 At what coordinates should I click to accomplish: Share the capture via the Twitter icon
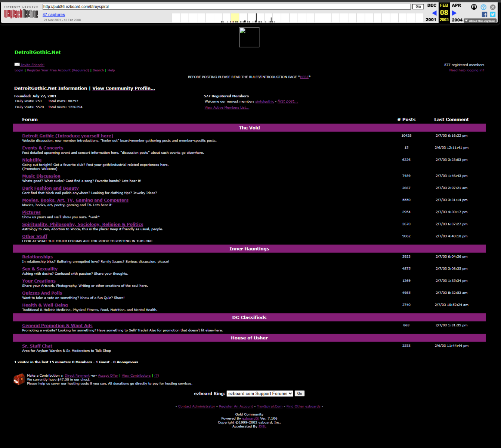pos(492,14)
